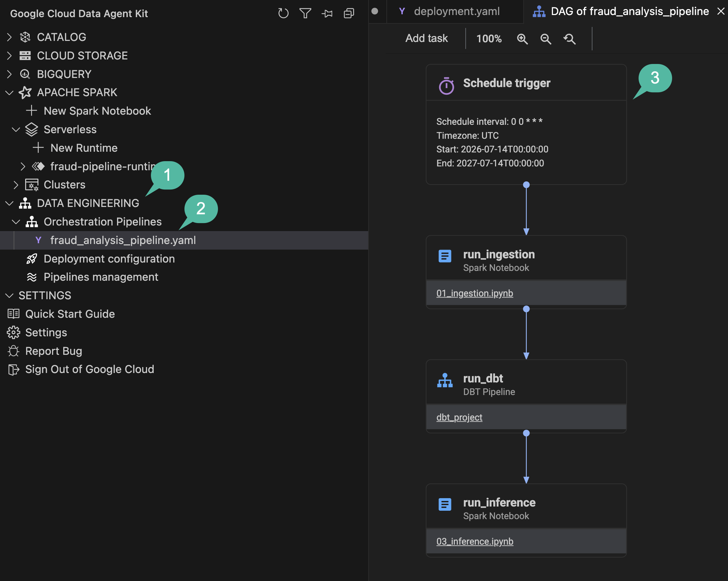Click the Clusters icon
The height and width of the screenshot is (581, 728).
[x=31, y=185]
